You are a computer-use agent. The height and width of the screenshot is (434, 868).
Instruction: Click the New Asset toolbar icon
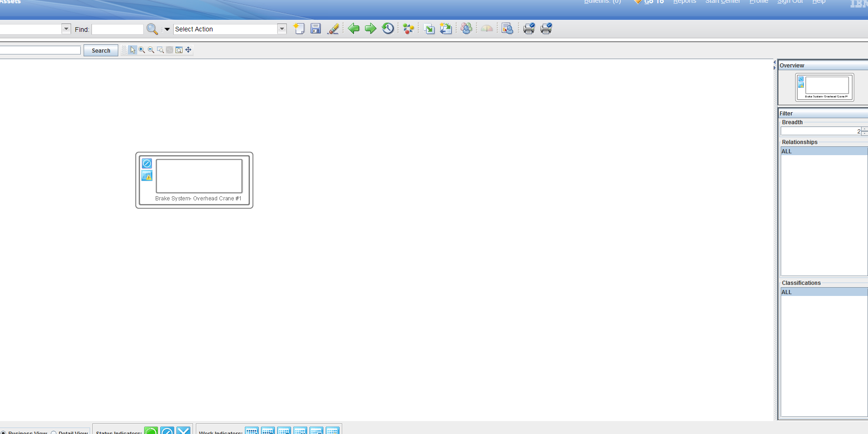click(x=299, y=29)
